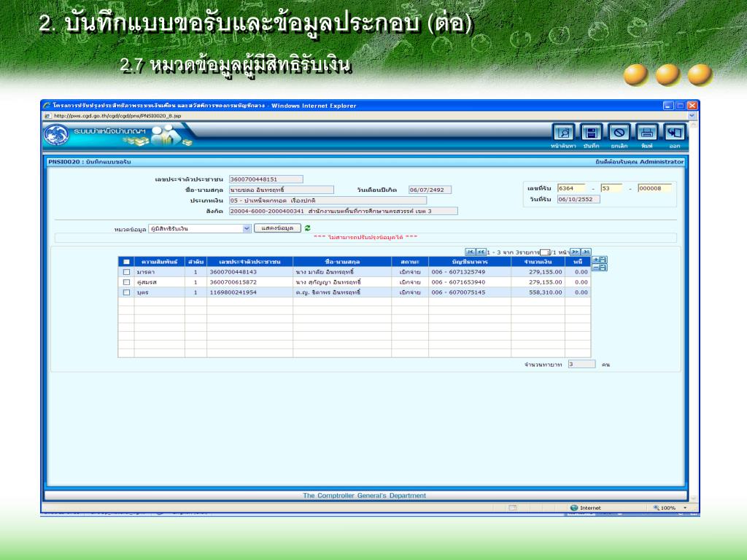Click the แสดงข้อมูล button

pos(277,228)
